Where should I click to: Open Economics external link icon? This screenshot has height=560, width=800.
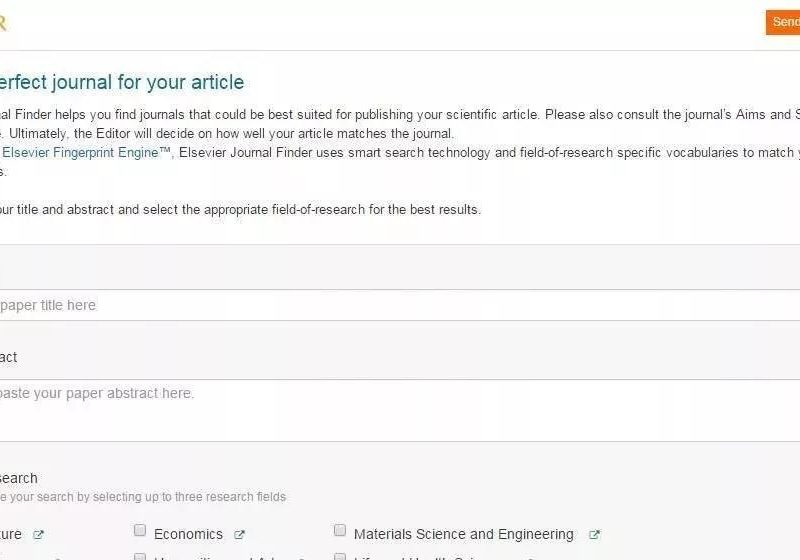coord(239,535)
